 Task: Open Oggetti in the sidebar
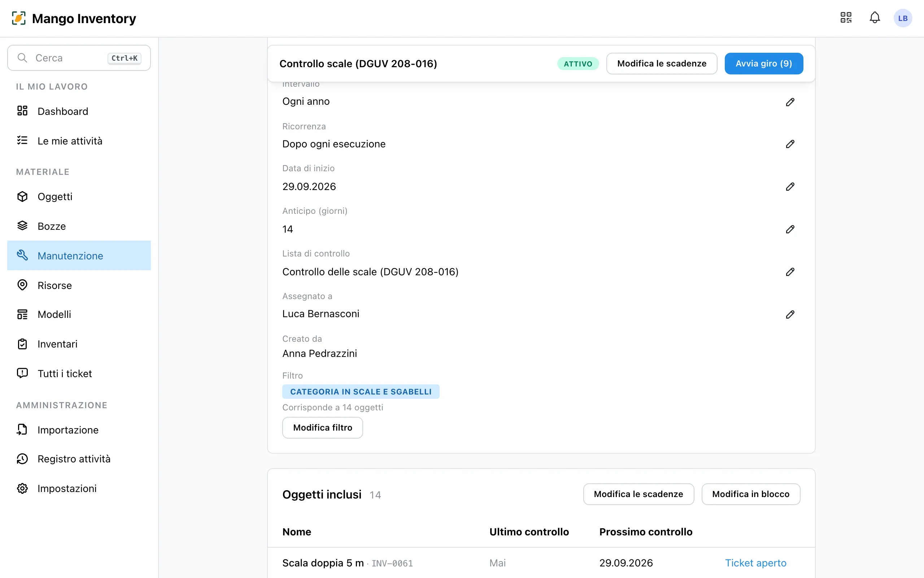[x=79, y=197]
